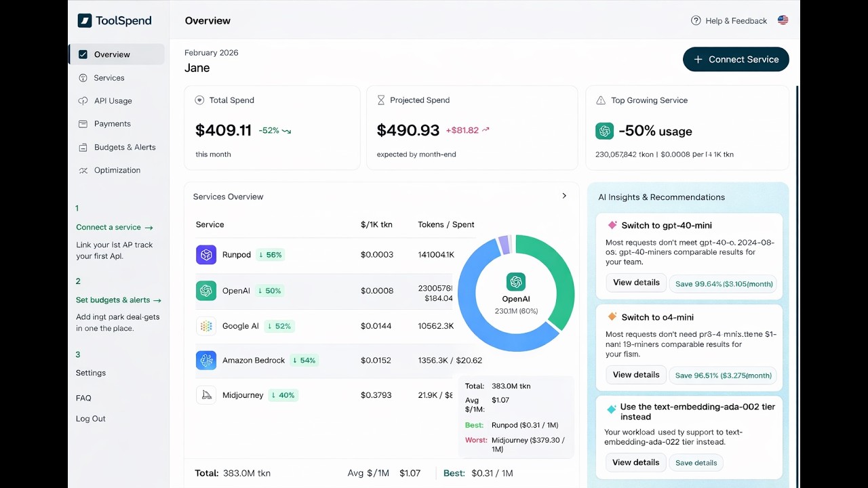
Task: Click the Amazon Bedrock service icon
Action: [206, 360]
